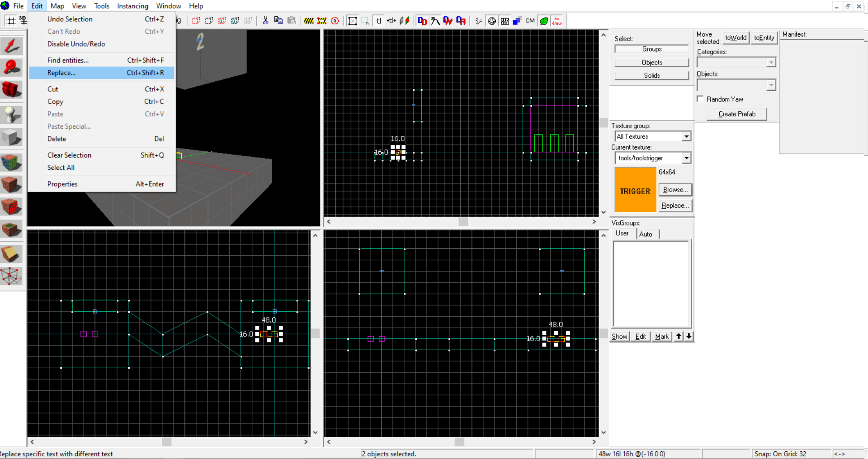Click the 3D grid toggle icon
The width and height of the screenshot is (868, 459).
(x=23, y=21)
